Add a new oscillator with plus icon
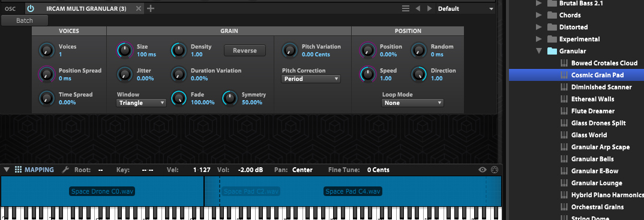The width and height of the screenshot is (644, 220). coord(151,8)
